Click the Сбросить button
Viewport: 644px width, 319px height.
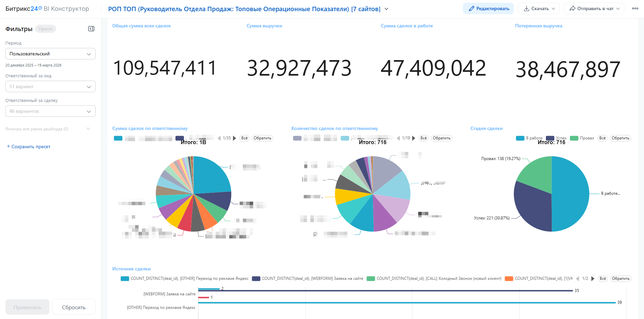pyautogui.click(x=74, y=307)
